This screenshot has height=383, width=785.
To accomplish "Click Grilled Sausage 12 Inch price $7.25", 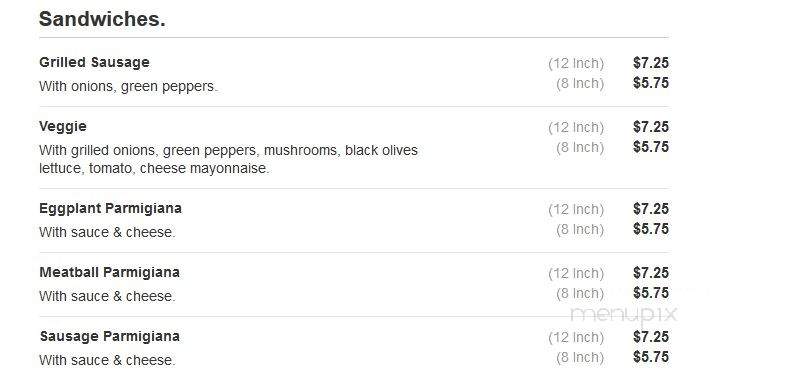I will point(651,63).
